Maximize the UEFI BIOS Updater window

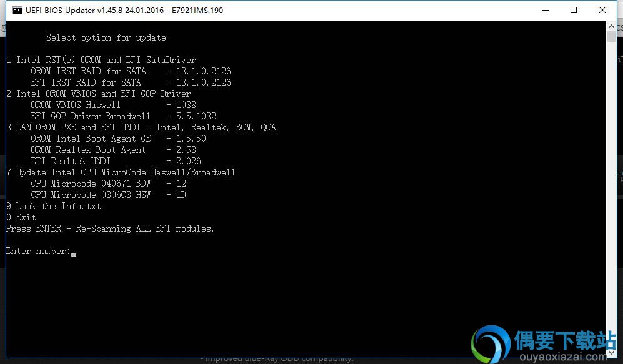(574, 11)
